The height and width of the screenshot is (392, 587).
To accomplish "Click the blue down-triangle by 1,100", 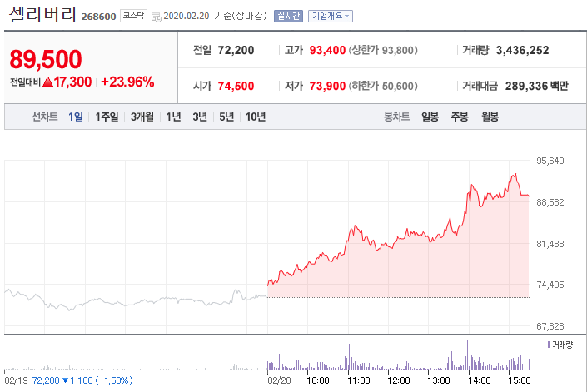I will [66, 380].
